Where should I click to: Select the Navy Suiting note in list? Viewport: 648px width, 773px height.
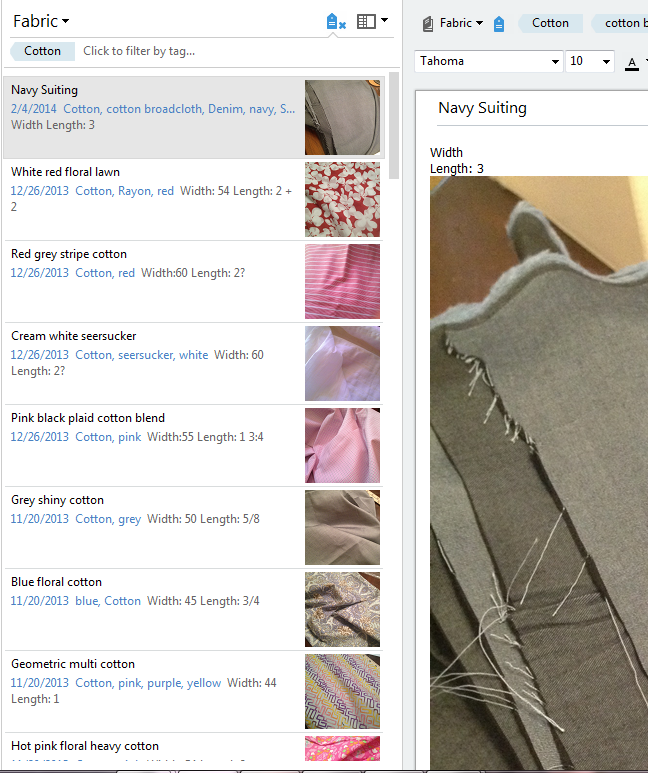click(193, 117)
